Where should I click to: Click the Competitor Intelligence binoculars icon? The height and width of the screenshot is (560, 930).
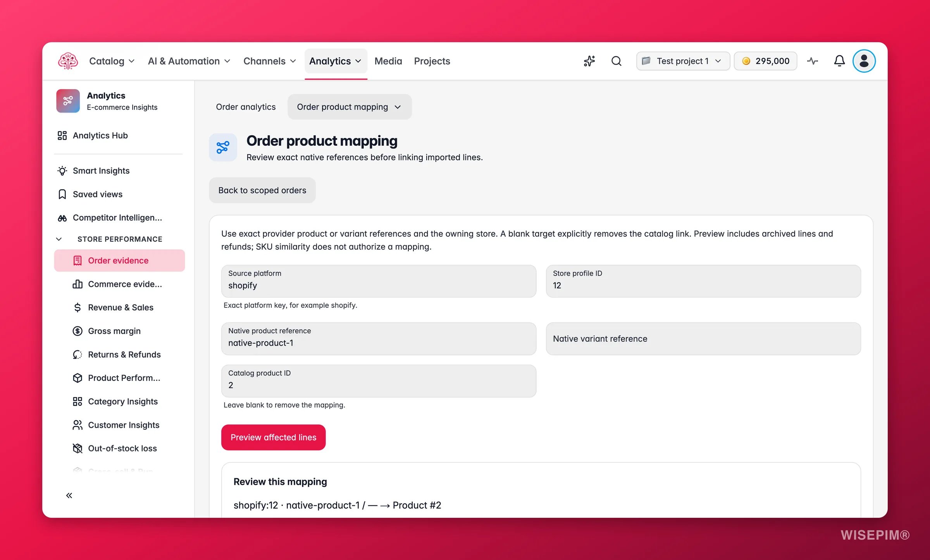[x=62, y=218]
